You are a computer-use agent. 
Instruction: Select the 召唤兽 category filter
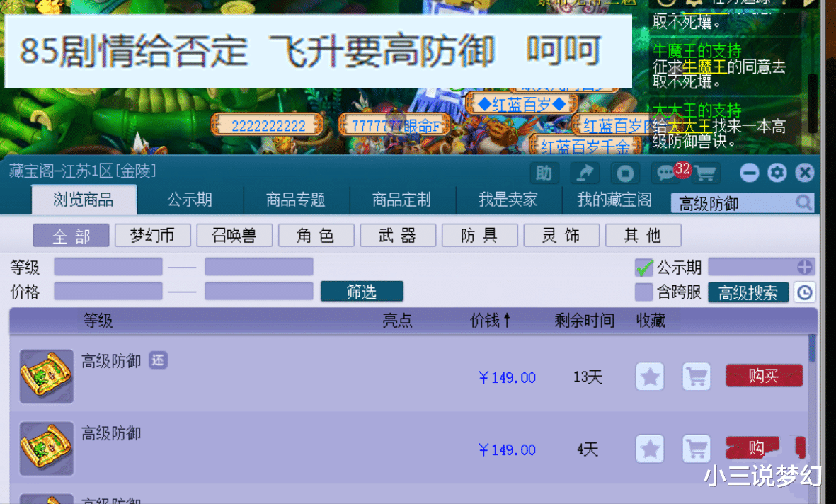click(x=234, y=235)
